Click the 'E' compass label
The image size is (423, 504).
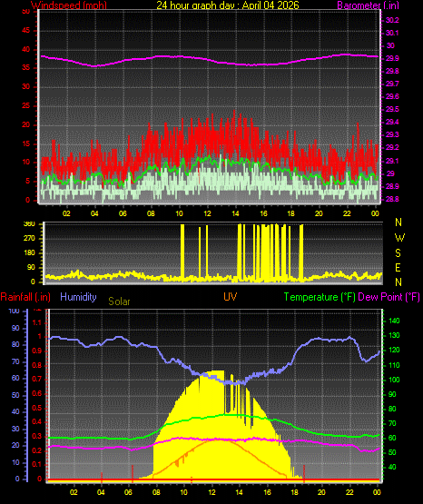coord(398,268)
